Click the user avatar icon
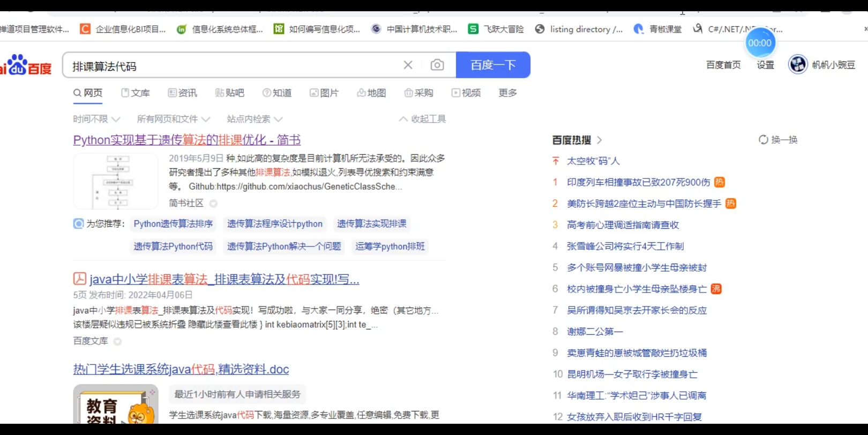 pos(798,64)
